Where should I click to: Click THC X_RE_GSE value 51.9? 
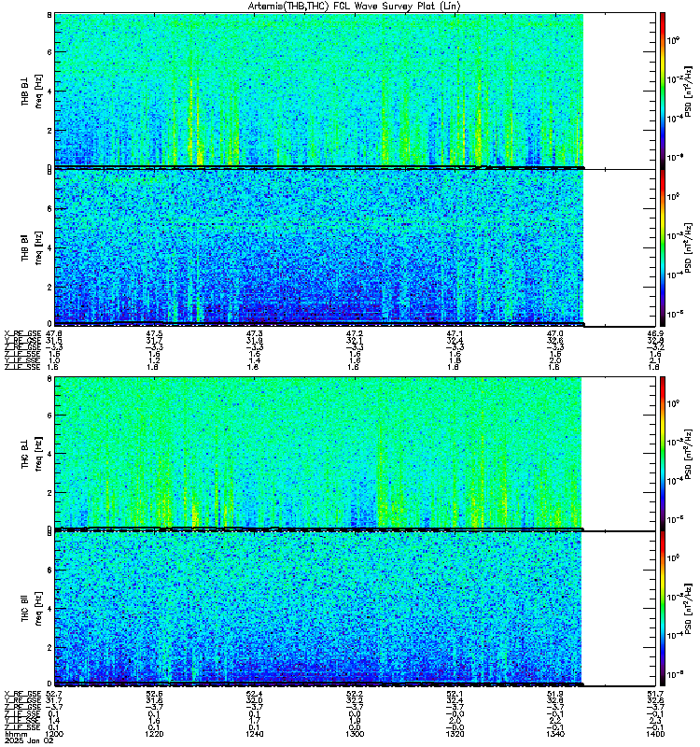tap(555, 694)
